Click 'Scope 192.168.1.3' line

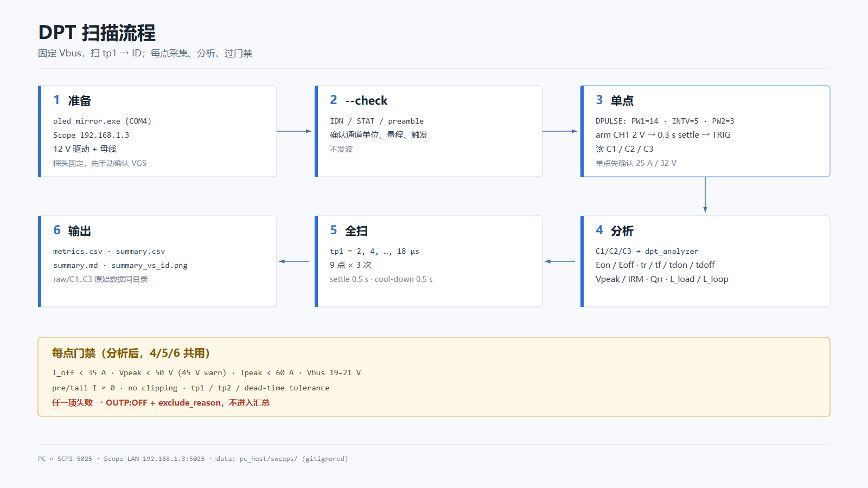(91, 135)
